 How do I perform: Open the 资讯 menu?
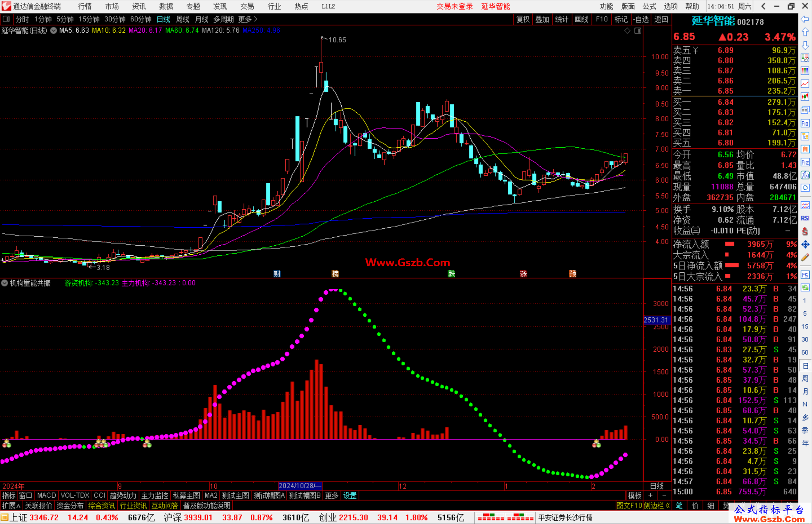[x=139, y=6]
